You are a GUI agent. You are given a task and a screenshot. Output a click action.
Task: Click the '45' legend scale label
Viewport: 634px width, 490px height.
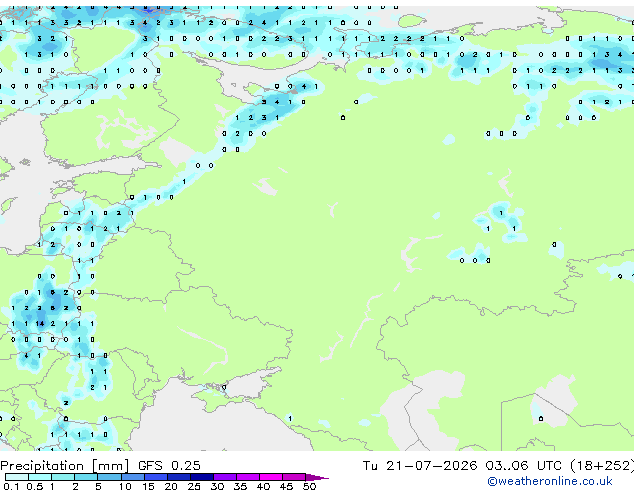(x=286, y=486)
